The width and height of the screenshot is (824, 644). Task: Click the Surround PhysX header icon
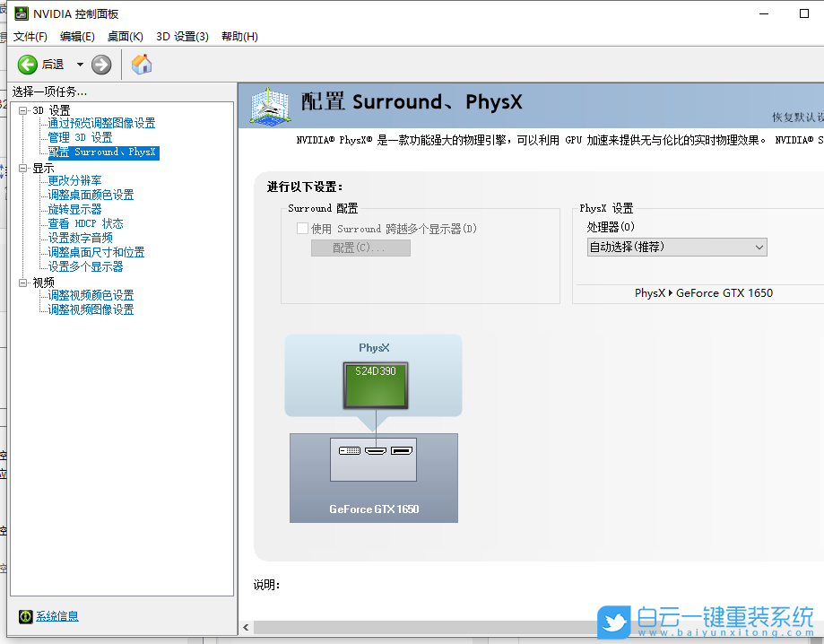[269, 105]
